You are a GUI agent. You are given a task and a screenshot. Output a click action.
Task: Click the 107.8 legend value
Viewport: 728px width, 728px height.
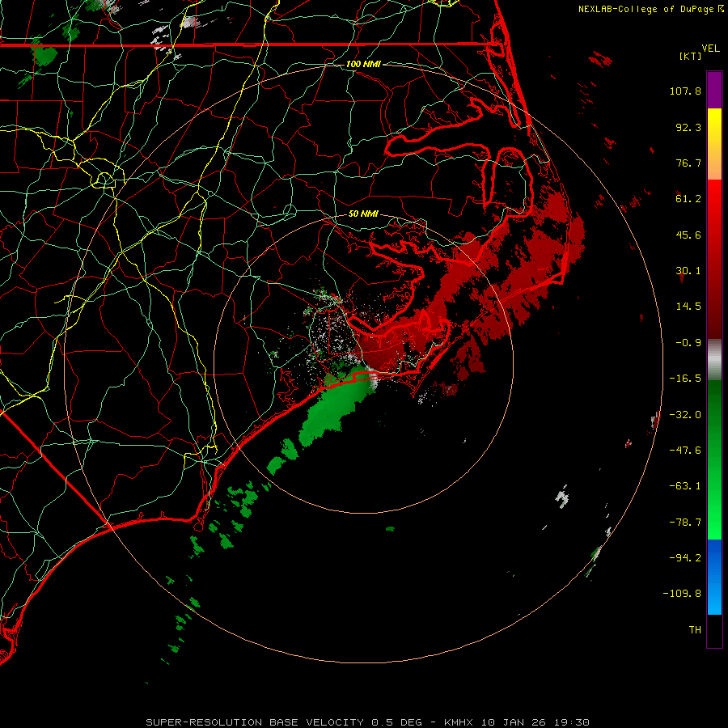[x=685, y=91]
